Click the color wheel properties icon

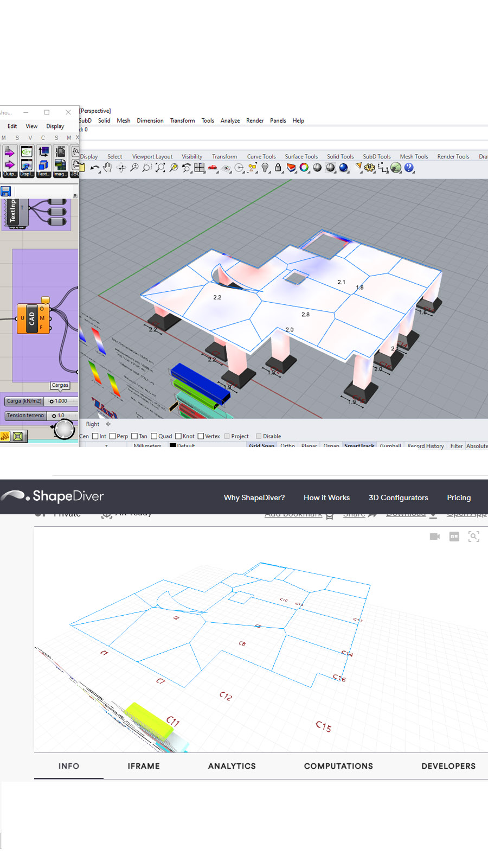304,168
